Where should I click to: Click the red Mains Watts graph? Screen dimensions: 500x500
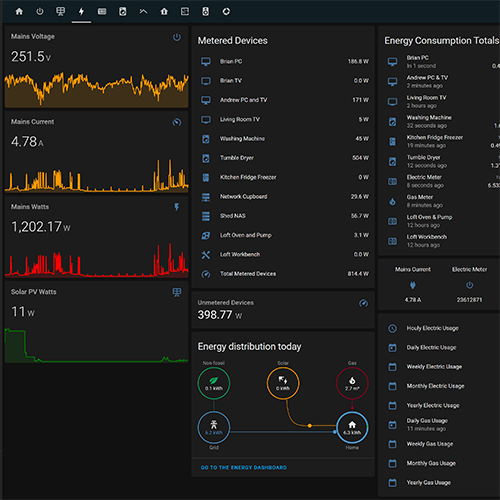click(x=96, y=260)
